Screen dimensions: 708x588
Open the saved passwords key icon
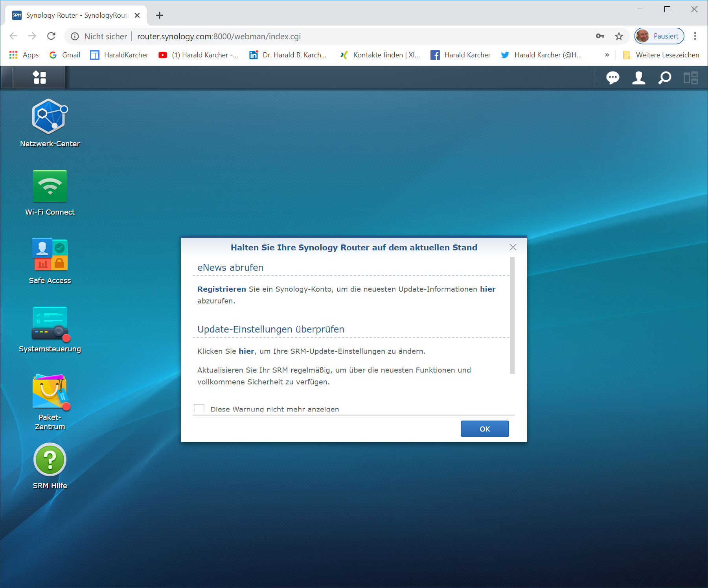pyautogui.click(x=600, y=36)
